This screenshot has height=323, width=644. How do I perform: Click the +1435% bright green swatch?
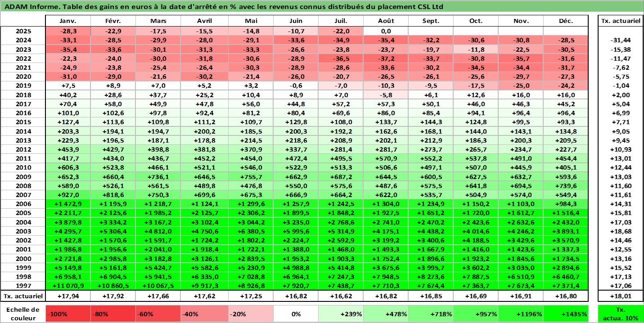pos(566,314)
